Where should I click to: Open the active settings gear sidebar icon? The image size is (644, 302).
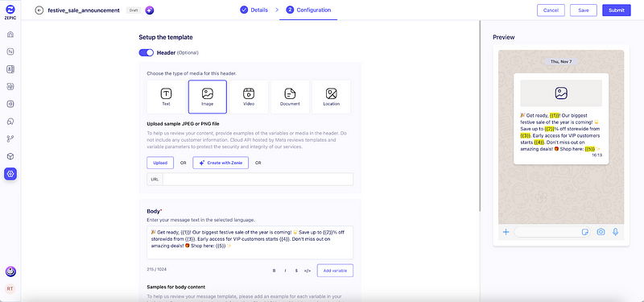[x=10, y=174]
